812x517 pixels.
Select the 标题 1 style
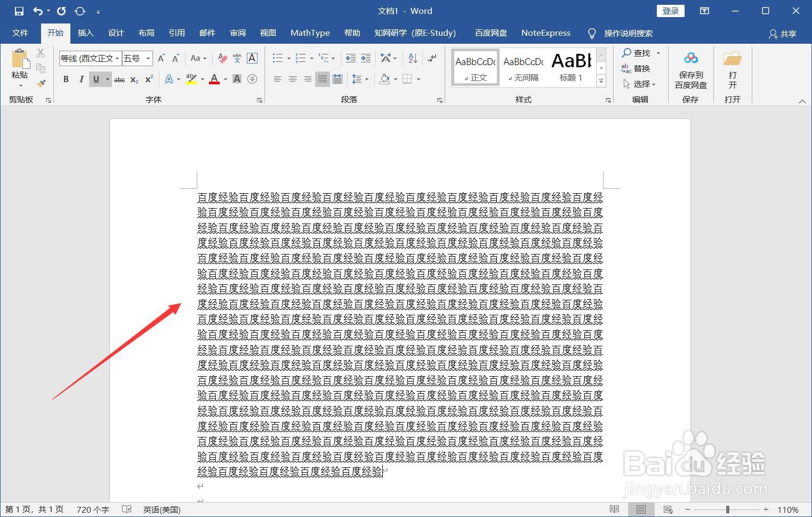571,67
